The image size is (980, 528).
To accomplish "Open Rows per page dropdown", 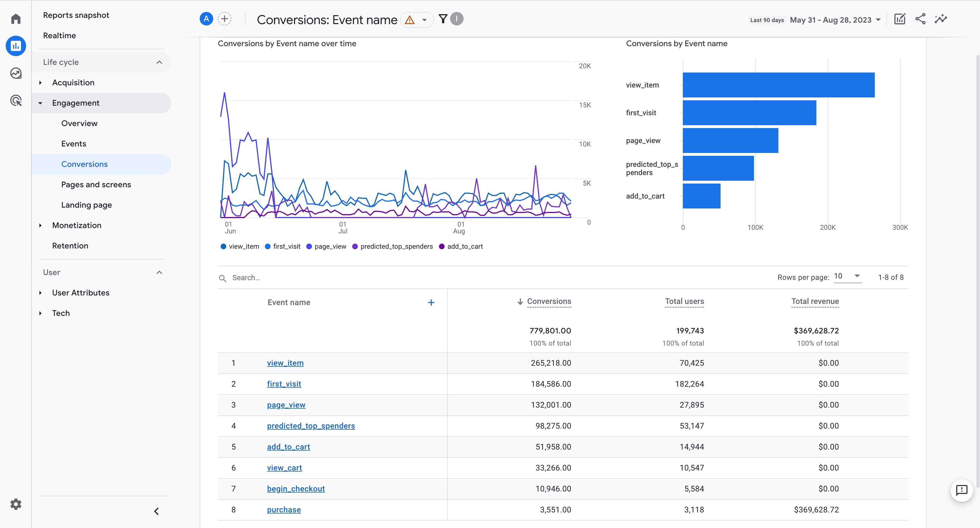I will 848,276.
